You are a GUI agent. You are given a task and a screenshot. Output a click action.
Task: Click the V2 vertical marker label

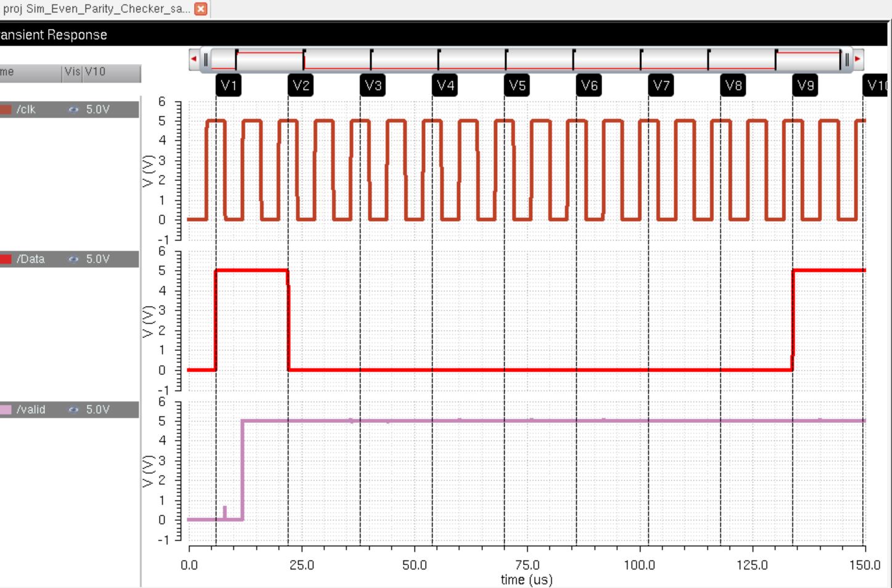click(301, 86)
